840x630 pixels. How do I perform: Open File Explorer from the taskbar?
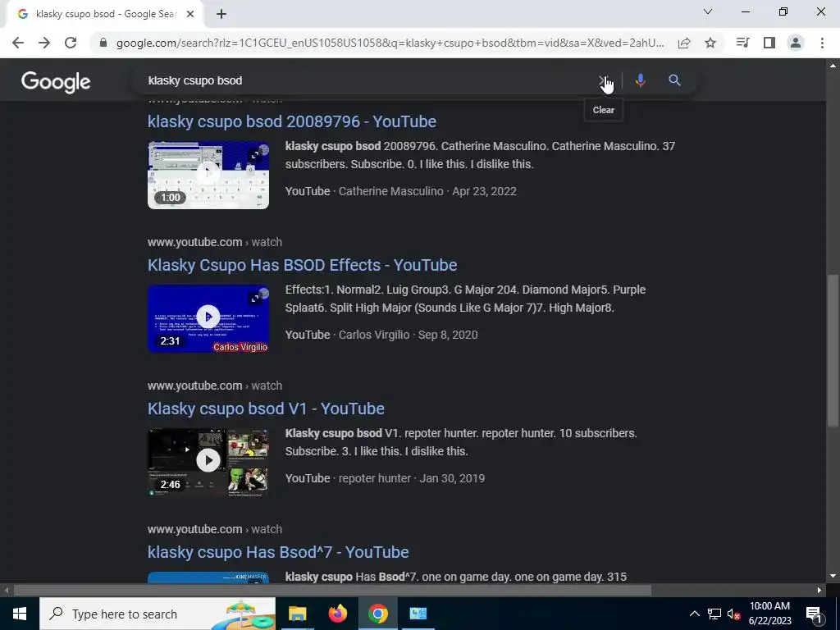coord(297,614)
